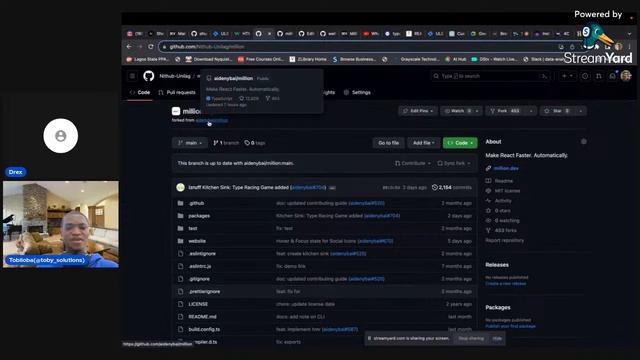
Task: Open the 2,154 commits history link
Action: pyautogui.click(x=452, y=187)
